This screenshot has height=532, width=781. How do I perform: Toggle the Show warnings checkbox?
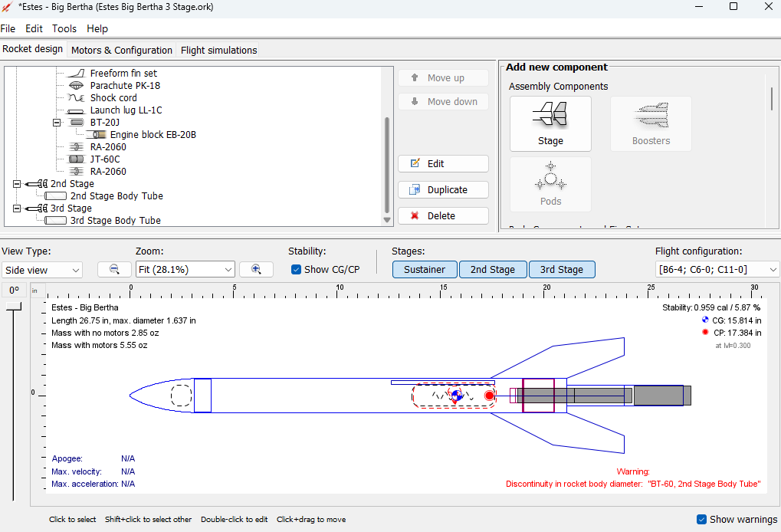(701, 519)
